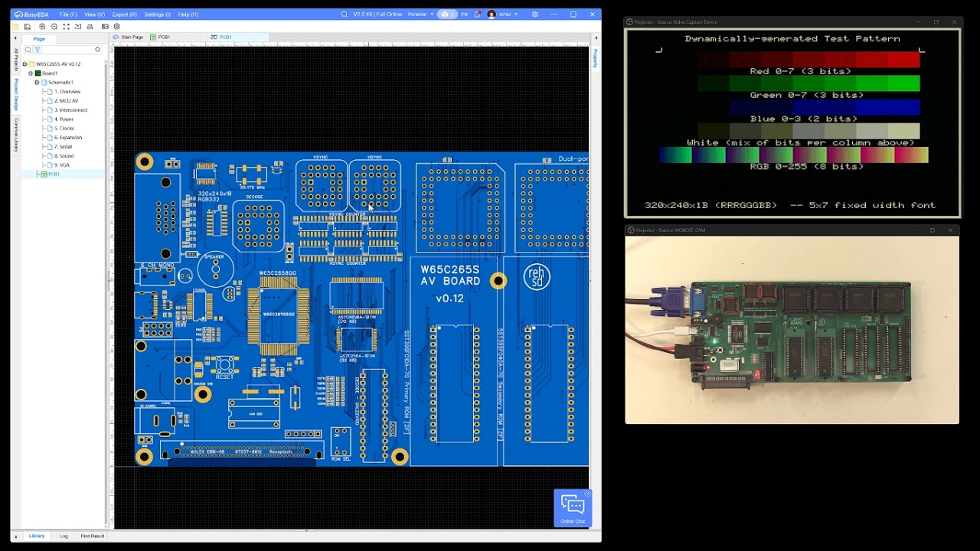Open the View (V) menu
Screen dimensions: 980x551
tap(94, 14)
